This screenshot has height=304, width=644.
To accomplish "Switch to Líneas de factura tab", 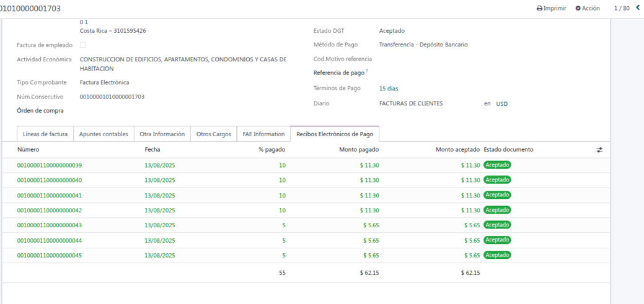I will click(45, 134).
